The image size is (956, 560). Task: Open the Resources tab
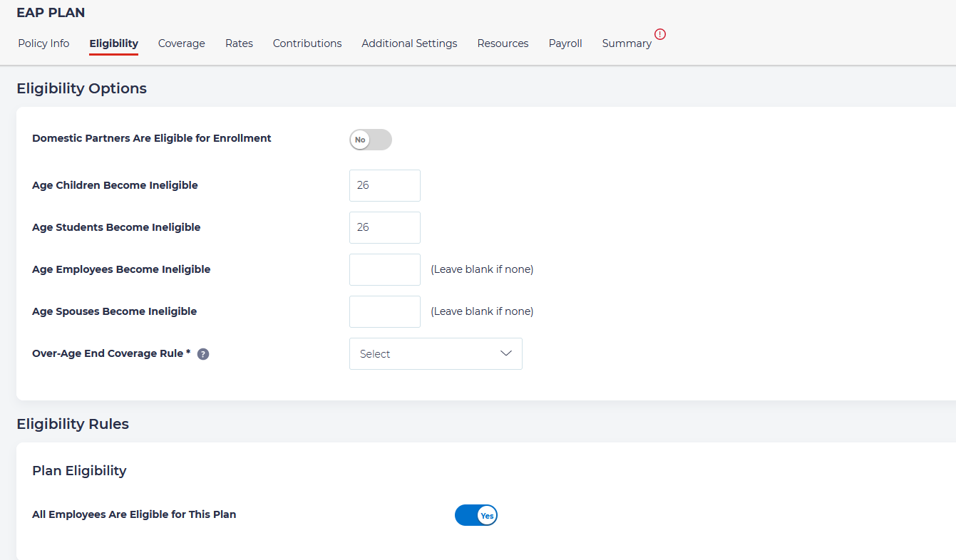tap(503, 43)
